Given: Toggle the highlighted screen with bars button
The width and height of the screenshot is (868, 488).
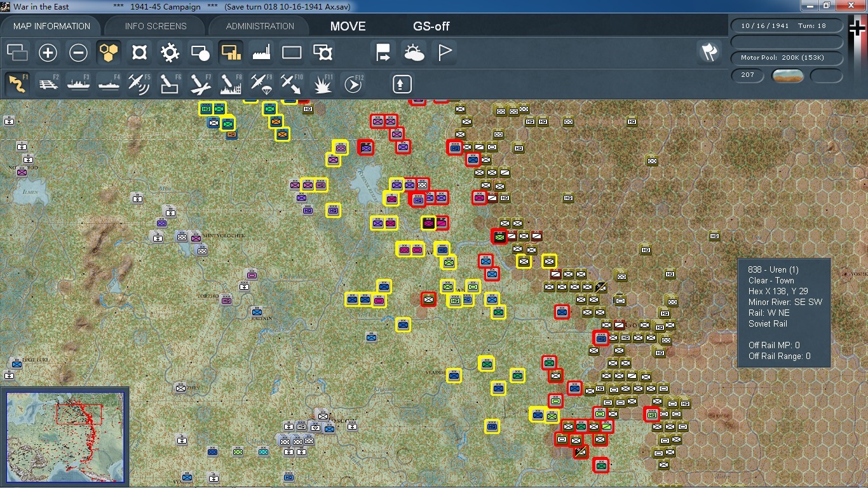Looking at the screenshot, I should click(231, 53).
